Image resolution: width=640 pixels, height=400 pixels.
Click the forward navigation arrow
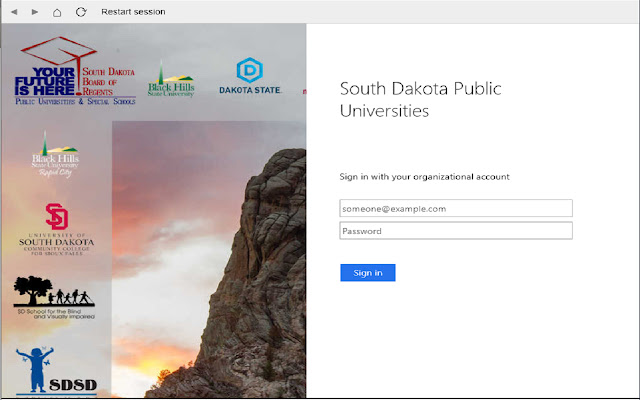click(x=35, y=12)
